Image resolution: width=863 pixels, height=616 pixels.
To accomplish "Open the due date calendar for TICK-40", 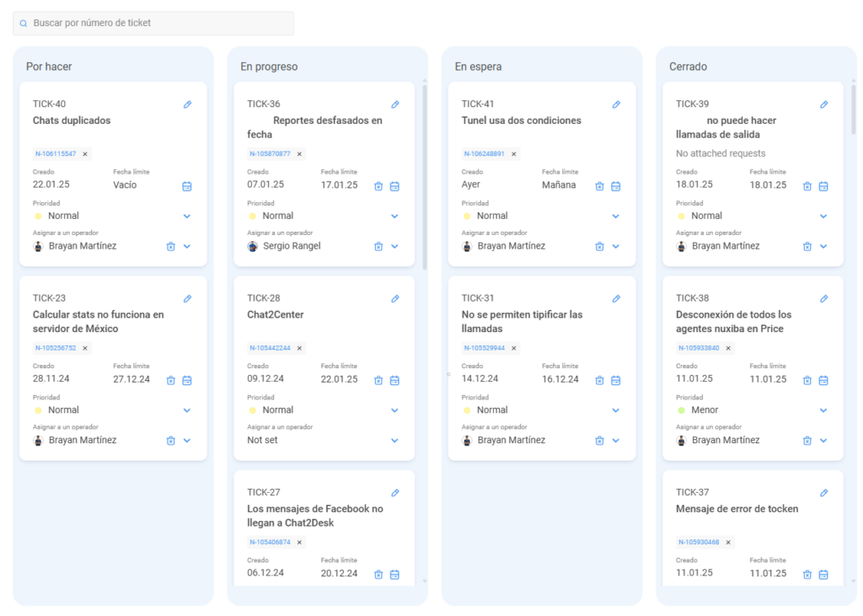I will pos(187,186).
